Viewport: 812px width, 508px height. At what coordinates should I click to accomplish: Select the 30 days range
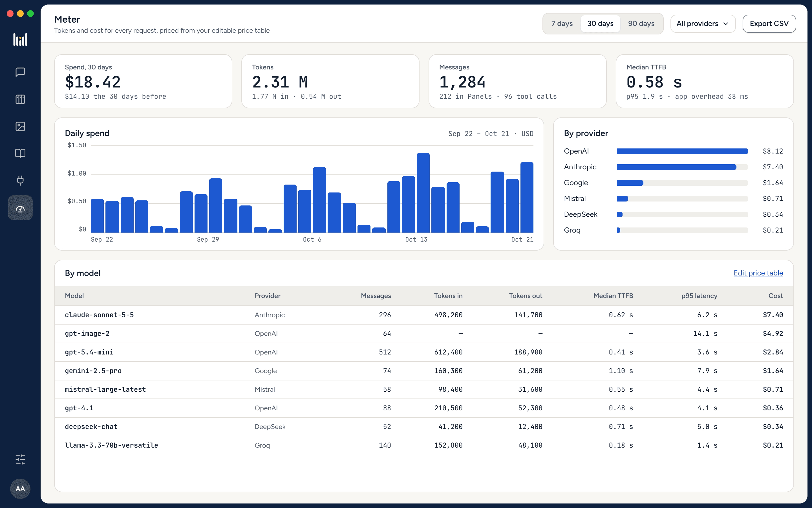pyautogui.click(x=600, y=23)
